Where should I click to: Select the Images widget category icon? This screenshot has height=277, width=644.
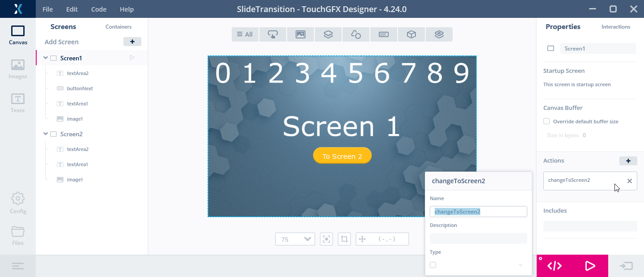coord(301,34)
